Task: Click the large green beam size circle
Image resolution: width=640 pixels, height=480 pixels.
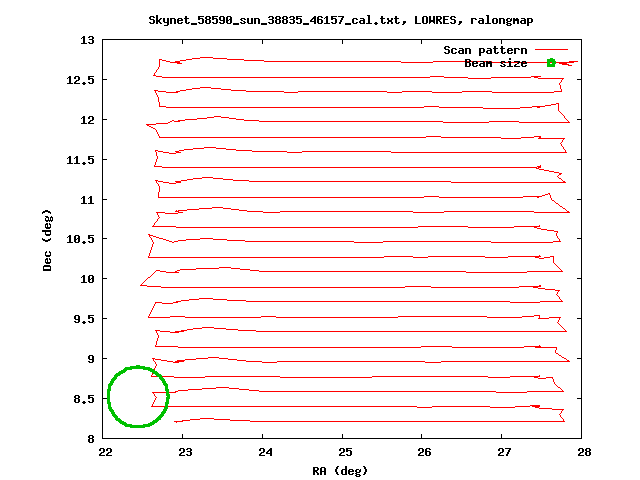Action: [x=138, y=396]
